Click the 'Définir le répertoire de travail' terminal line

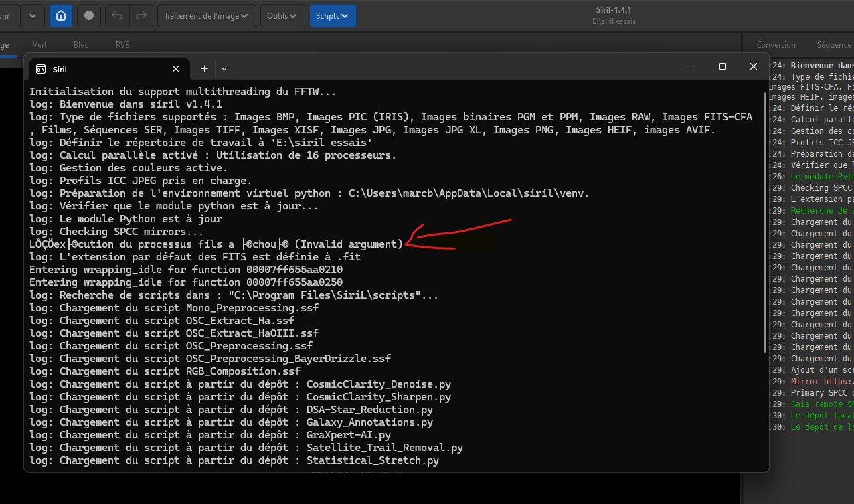click(201, 143)
